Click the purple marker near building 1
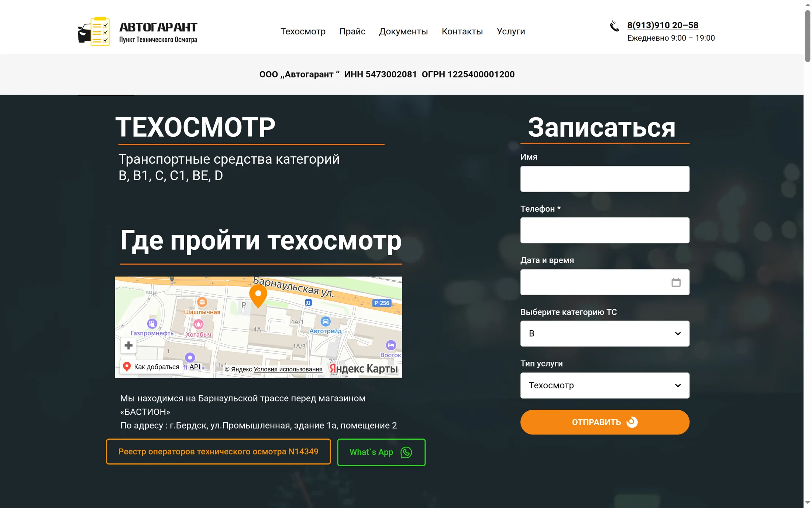 pos(190,357)
